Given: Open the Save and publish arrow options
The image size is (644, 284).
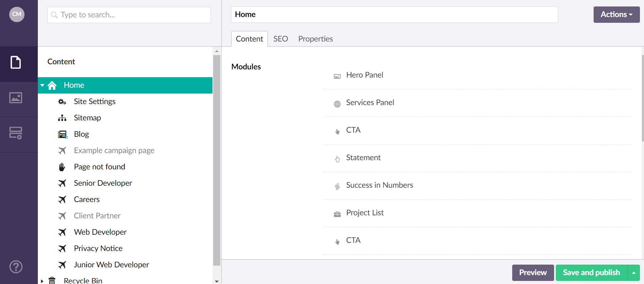Looking at the screenshot, I should (634, 273).
